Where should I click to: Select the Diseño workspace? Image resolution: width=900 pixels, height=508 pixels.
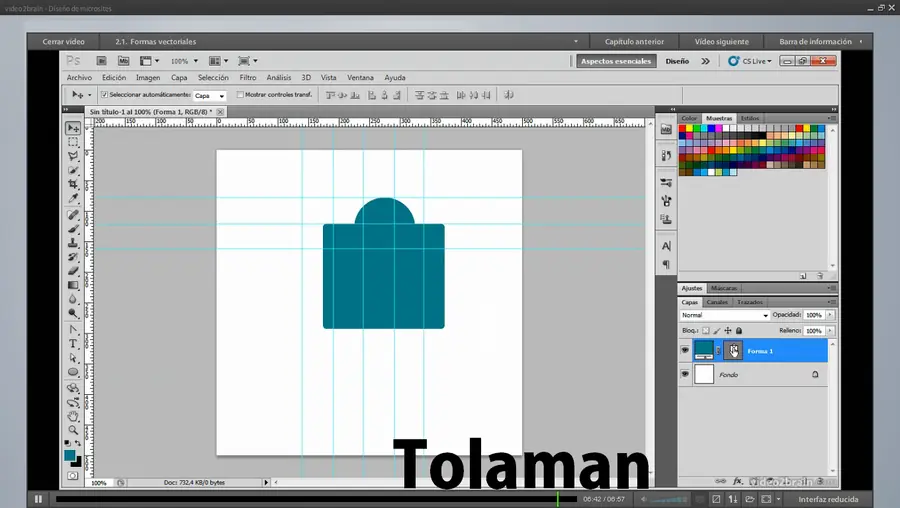click(677, 61)
